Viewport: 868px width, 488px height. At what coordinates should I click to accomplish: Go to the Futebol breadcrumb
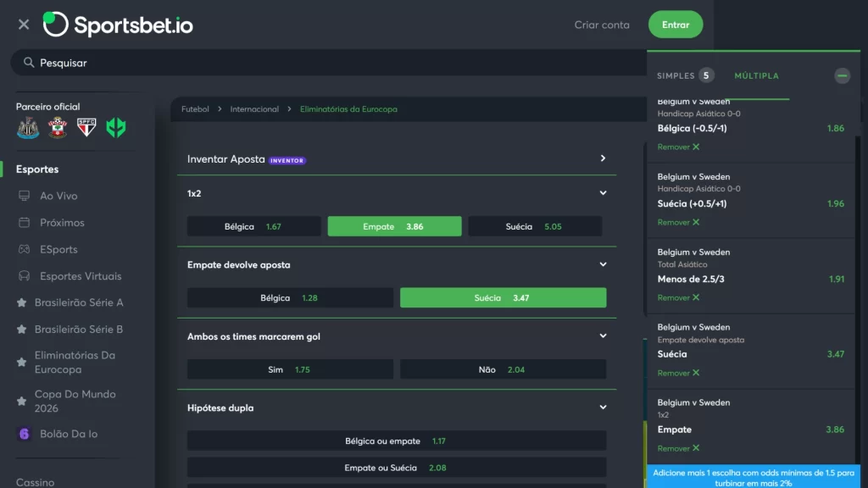click(196, 109)
